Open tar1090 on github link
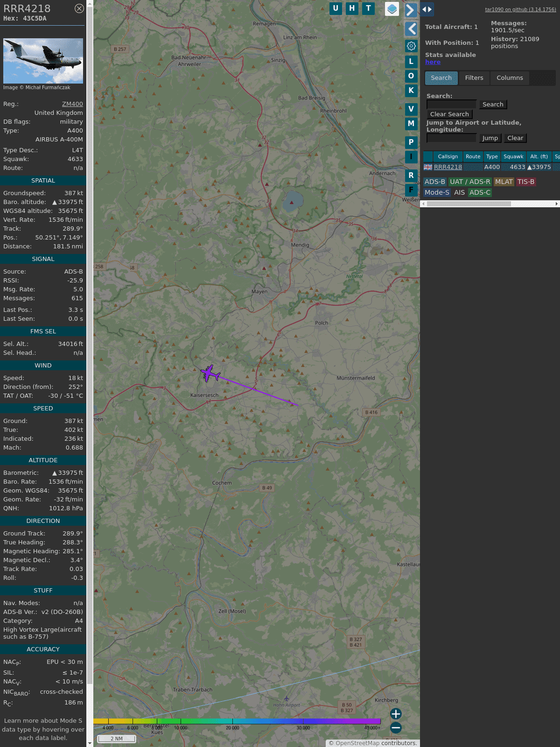Image resolution: width=560 pixels, height=747 pixels. [x=520, y=9]
